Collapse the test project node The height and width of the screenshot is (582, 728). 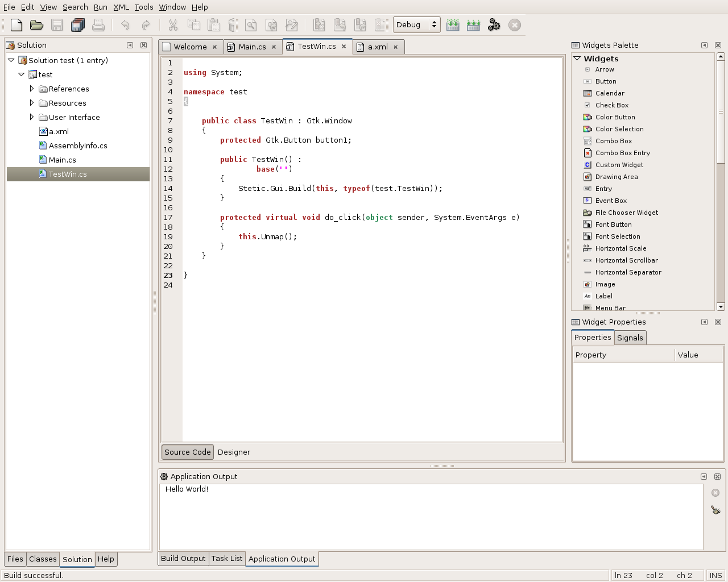coord(22,74)
